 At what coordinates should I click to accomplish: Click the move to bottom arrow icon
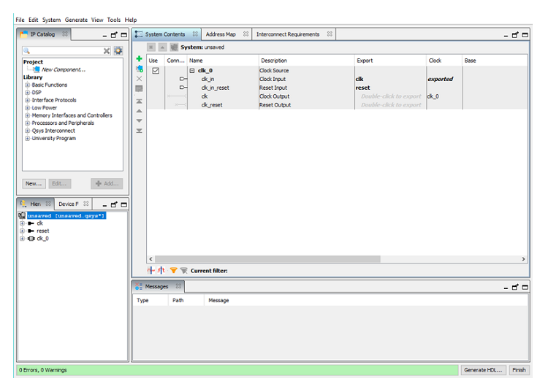[139, 131]
